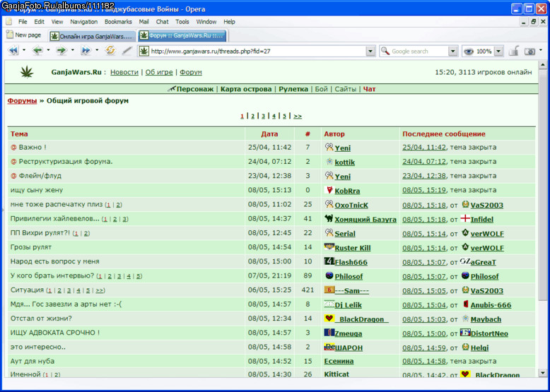Open the Rewind button dropdown arrow
Screen dimensions: 550x392
point(24,50)
